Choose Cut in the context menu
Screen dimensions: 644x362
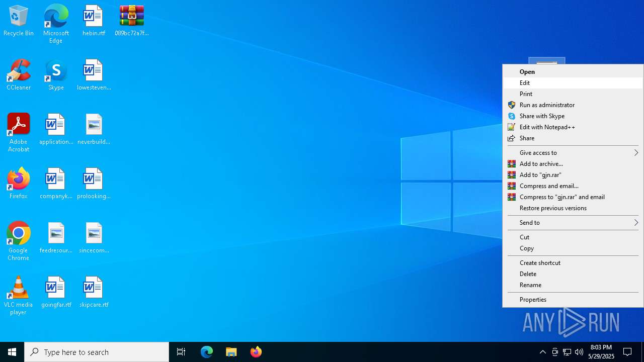coord(573,237)
